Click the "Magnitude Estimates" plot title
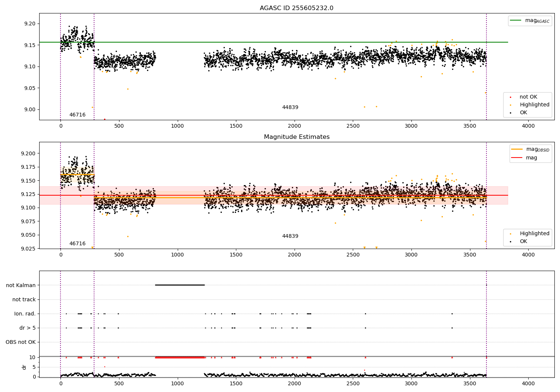This screenshot has height=392, width=560. (296, 137)
